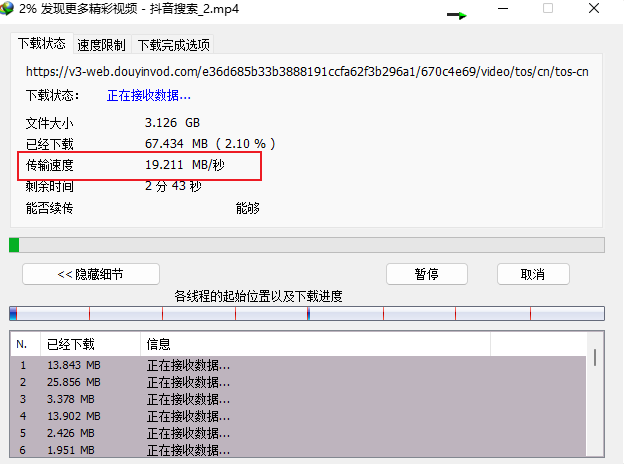Click the file size value 3.126 GB
624x464 pixels.
click(x=172, y=123)
